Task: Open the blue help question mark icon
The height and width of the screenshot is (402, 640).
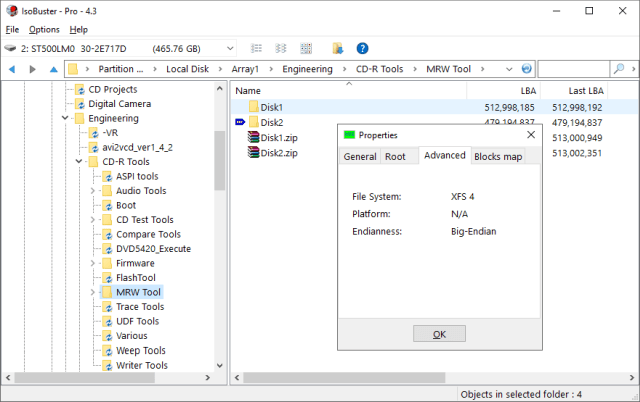Action: coord(362,49)
